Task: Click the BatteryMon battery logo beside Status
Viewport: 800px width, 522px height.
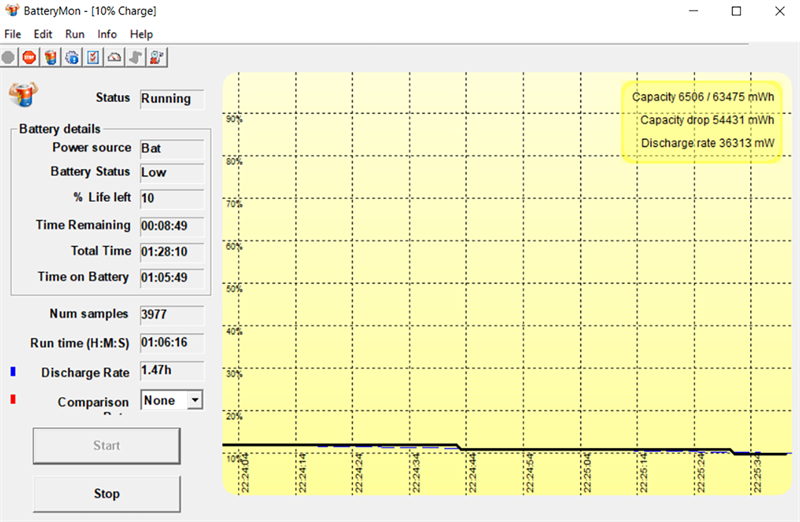Action: [x=23, y=94]
